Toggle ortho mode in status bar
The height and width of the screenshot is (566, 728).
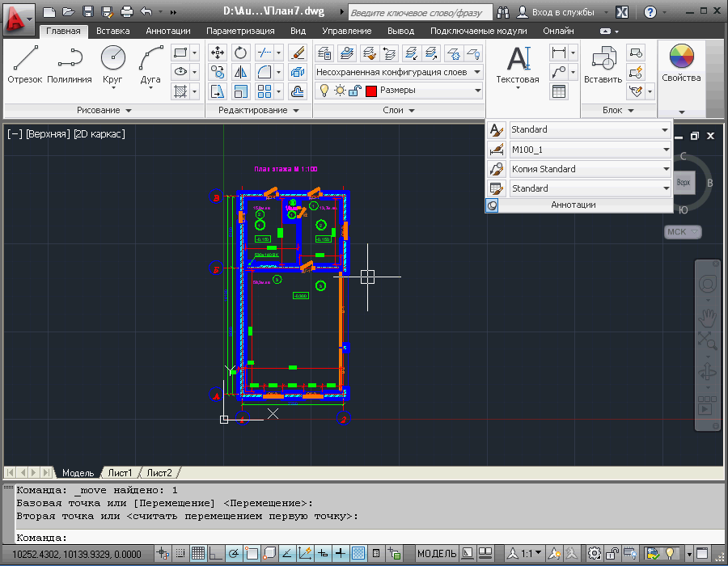(x=216, y=553)
